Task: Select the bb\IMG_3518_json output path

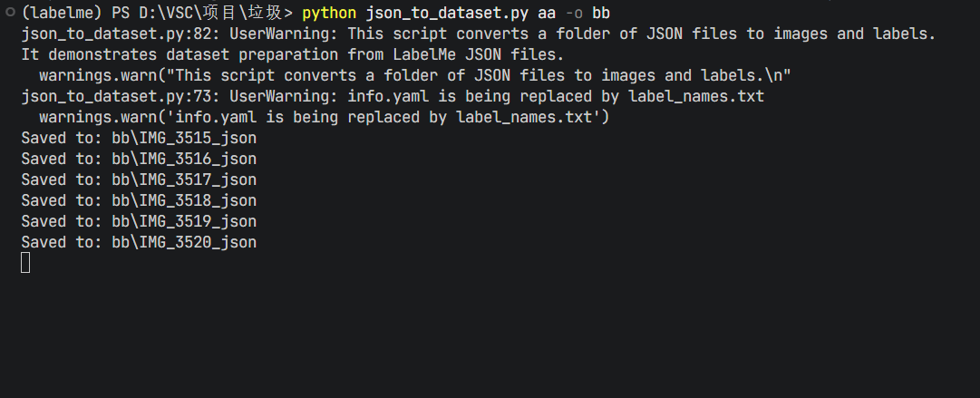Action: [x=184, y=200]
